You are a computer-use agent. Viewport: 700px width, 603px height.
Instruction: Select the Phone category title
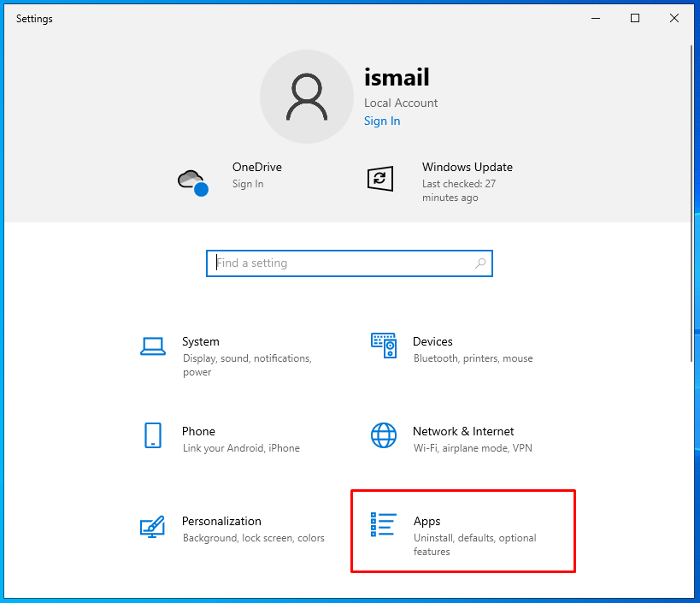coord(198,431)
